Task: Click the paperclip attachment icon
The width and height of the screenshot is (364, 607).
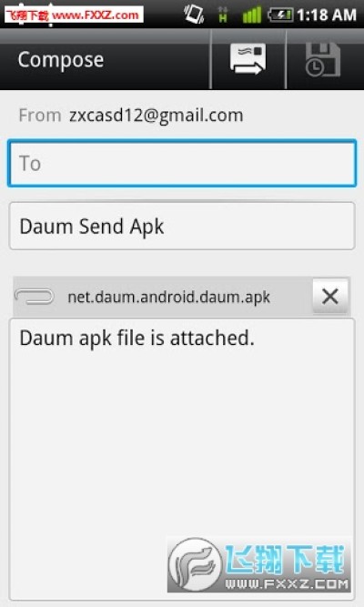Action: 34,297
